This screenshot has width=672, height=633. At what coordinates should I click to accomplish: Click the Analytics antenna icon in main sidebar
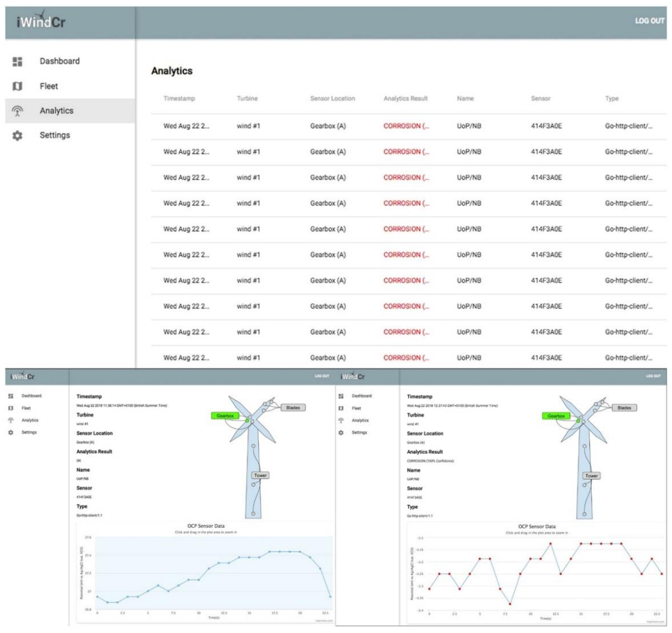(17, 111)
